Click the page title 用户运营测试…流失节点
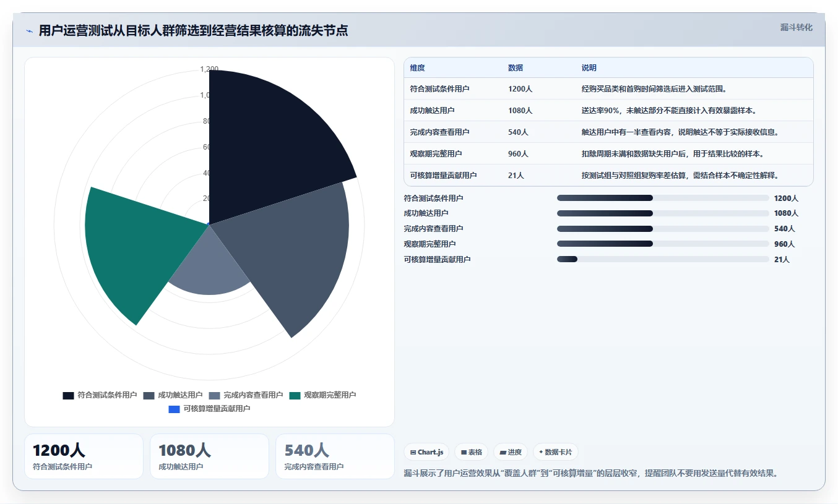838x504 pixels. pos(193,31)
